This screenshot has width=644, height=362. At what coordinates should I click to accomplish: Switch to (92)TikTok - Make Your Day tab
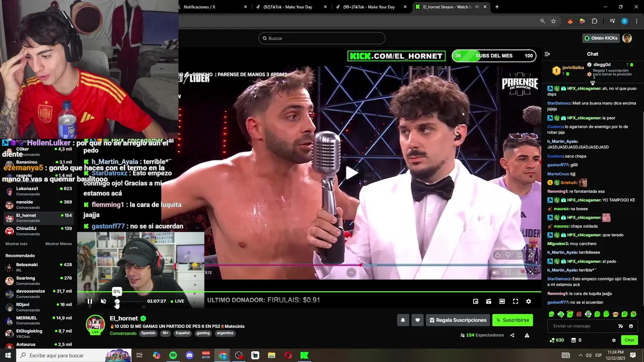[292, 7]
